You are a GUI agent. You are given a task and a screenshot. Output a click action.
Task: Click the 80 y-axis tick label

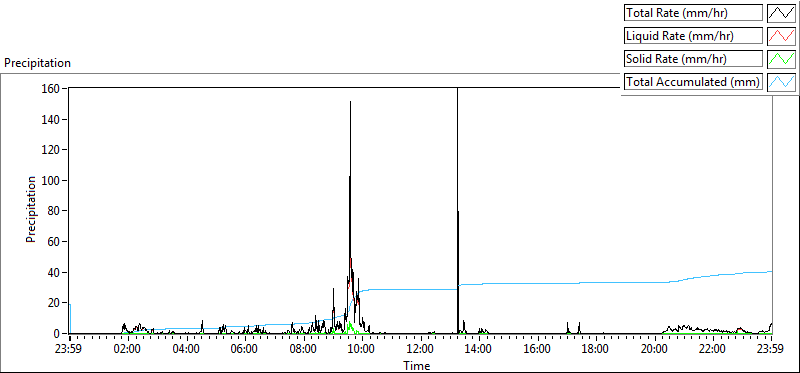click(x=55, y=211)
